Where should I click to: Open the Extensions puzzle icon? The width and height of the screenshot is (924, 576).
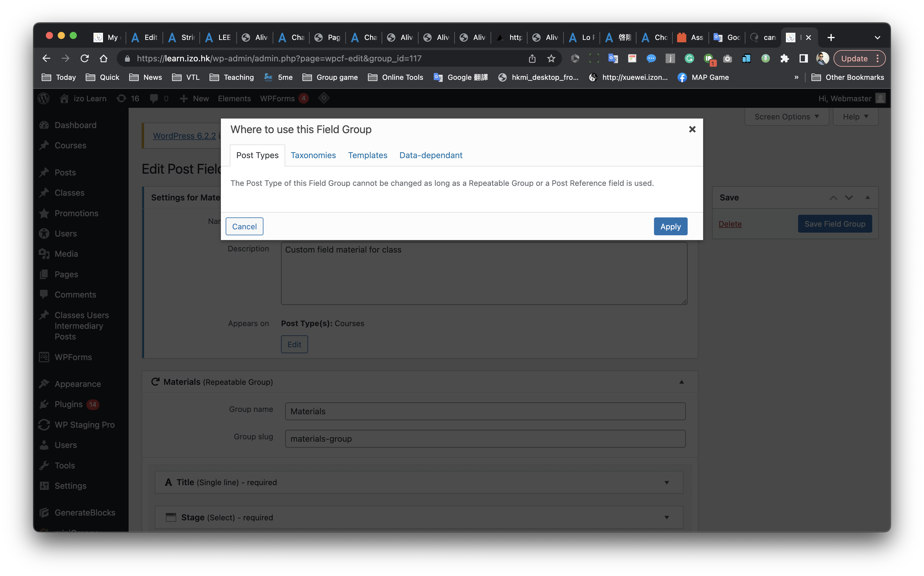pyautogui.click(x=784, y=58)
